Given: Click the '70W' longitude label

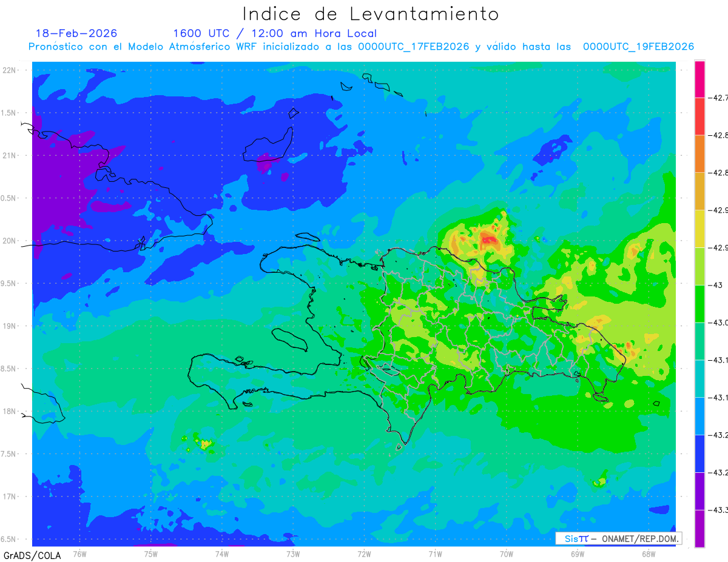Looking at the screenshot, I should (507, 554).
